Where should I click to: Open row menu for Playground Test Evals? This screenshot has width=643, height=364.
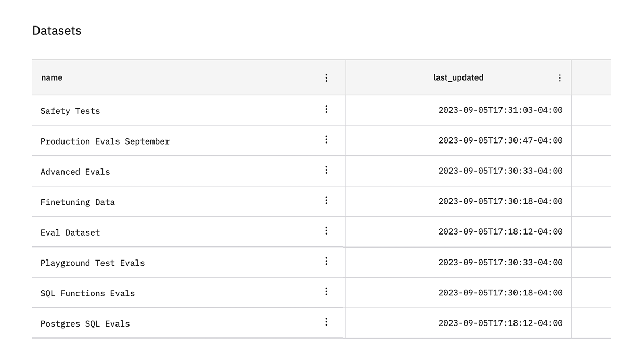pos(326,261)
